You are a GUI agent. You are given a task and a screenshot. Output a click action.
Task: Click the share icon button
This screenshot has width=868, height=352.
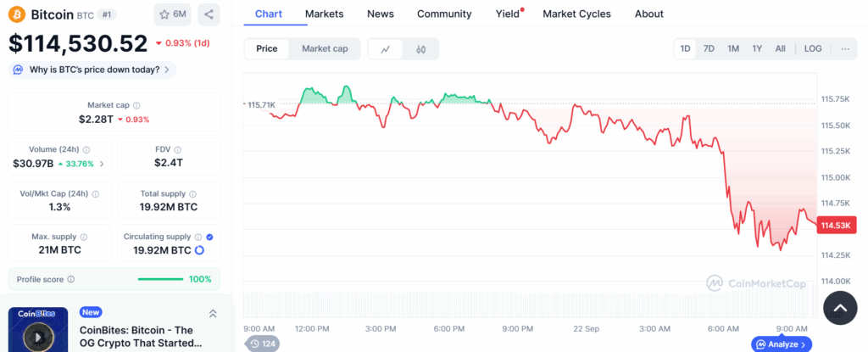[209, 14]
